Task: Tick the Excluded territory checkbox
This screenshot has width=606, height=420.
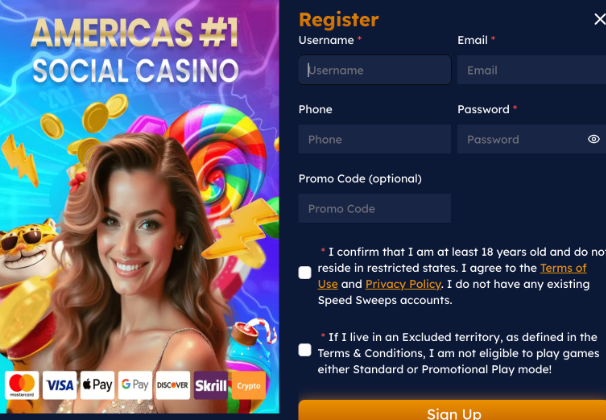Action: 305,350
